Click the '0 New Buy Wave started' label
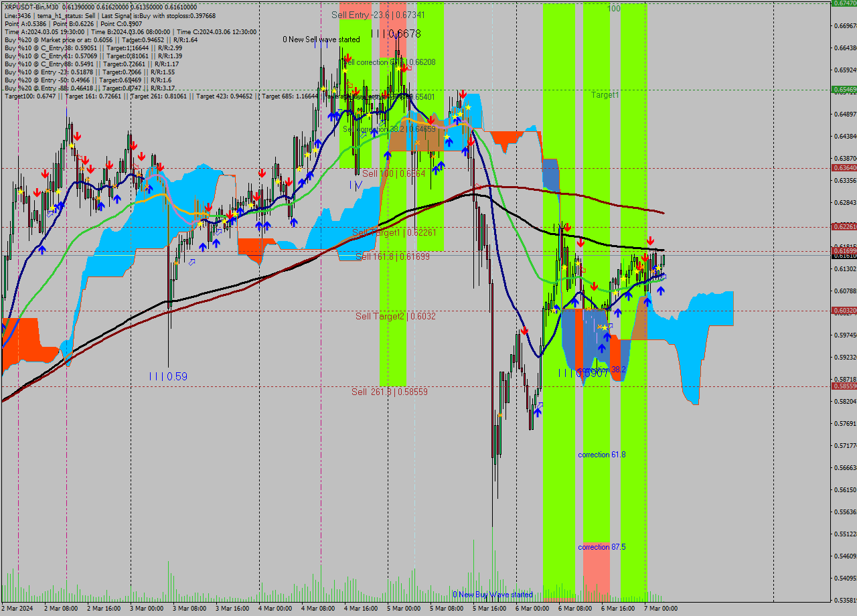Screen dimensions: 857x616 point(493,595)
